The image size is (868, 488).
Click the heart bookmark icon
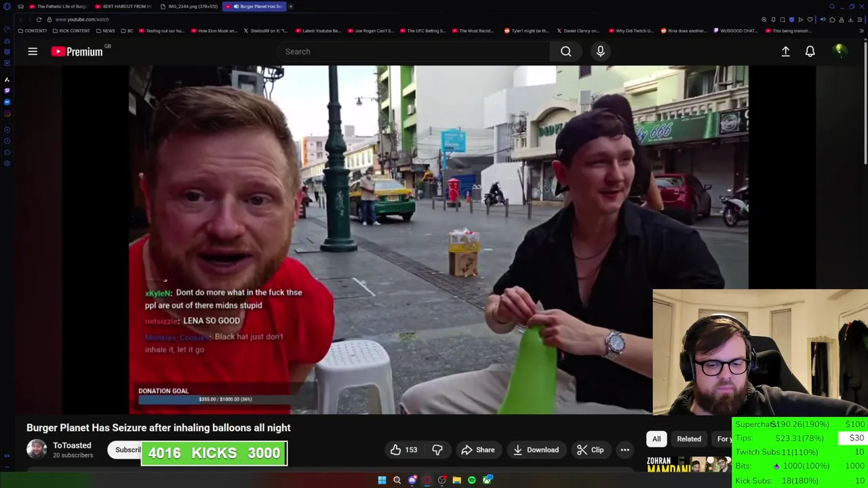[x=810, y=20]
